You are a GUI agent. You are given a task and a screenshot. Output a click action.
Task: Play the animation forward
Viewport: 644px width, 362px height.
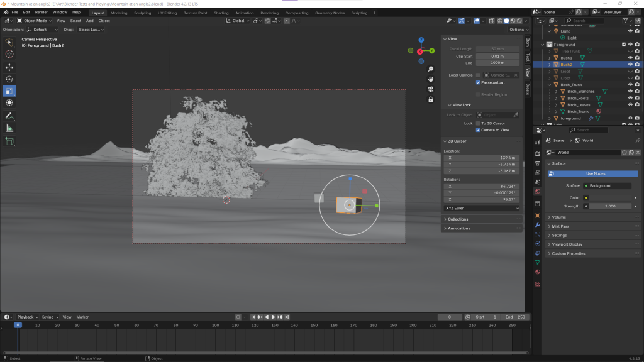(273, 317)
